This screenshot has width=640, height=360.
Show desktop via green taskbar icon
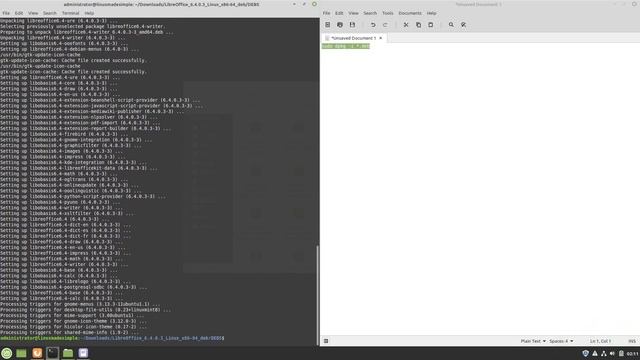tap(21, 353)
